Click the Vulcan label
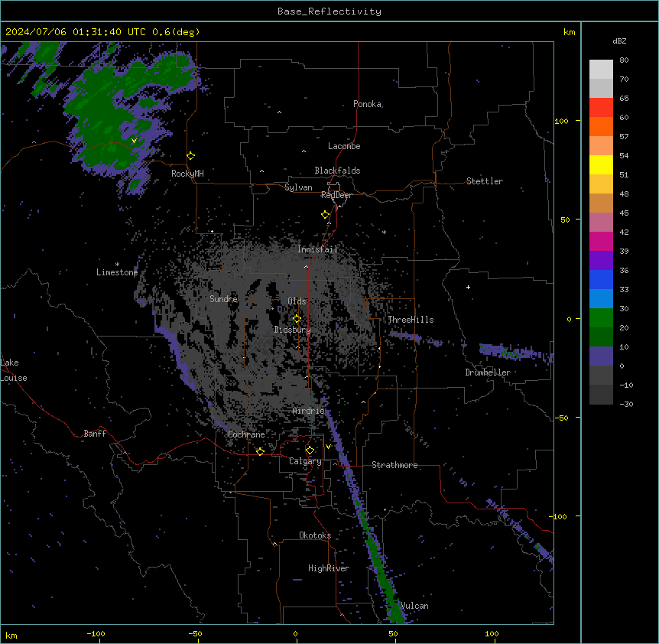The width and height of the screenshot is (659, 644). [x=415, y=606]
